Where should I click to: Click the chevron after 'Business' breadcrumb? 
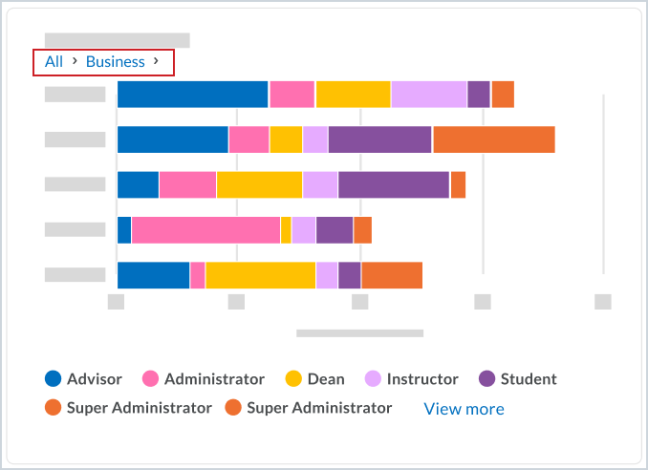[156, 62]
